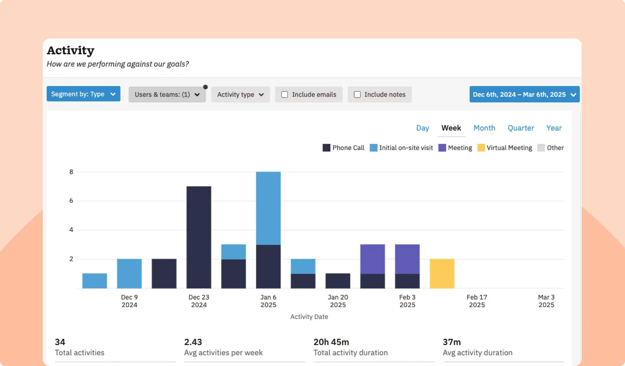Screen dimensions: 625x366
Task: Open the Dec 6th, 2024 – Mar 6th, 2025 date picker
Action: [525, 94]
